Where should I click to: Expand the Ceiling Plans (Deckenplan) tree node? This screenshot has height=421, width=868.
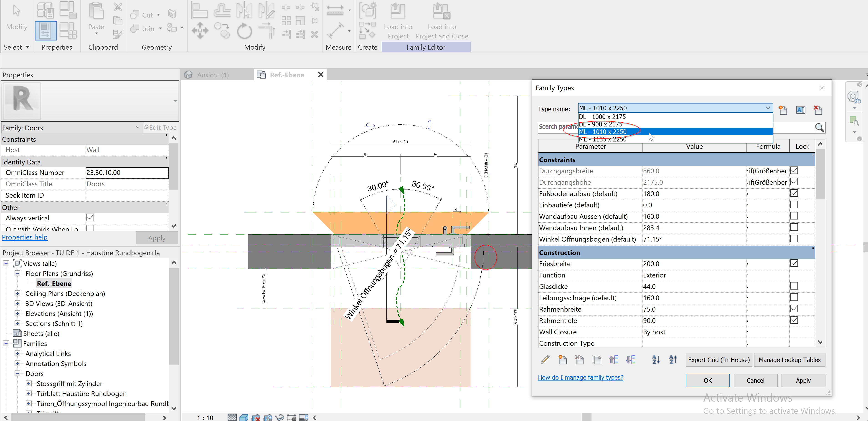coord(17,294)
